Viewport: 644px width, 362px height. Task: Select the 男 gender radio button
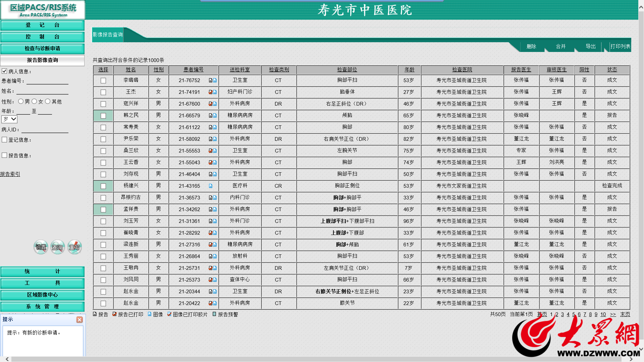[x=21, y=101]
